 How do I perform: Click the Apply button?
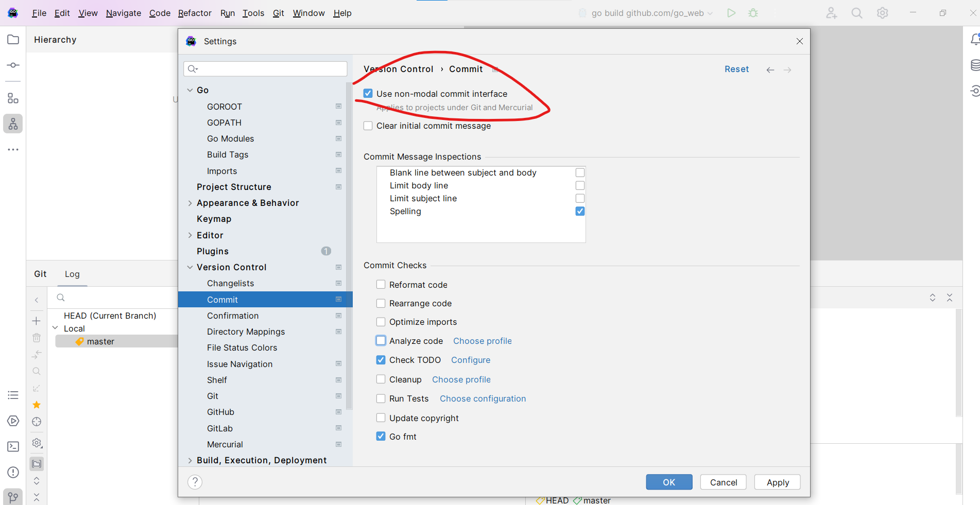point(777,482)
